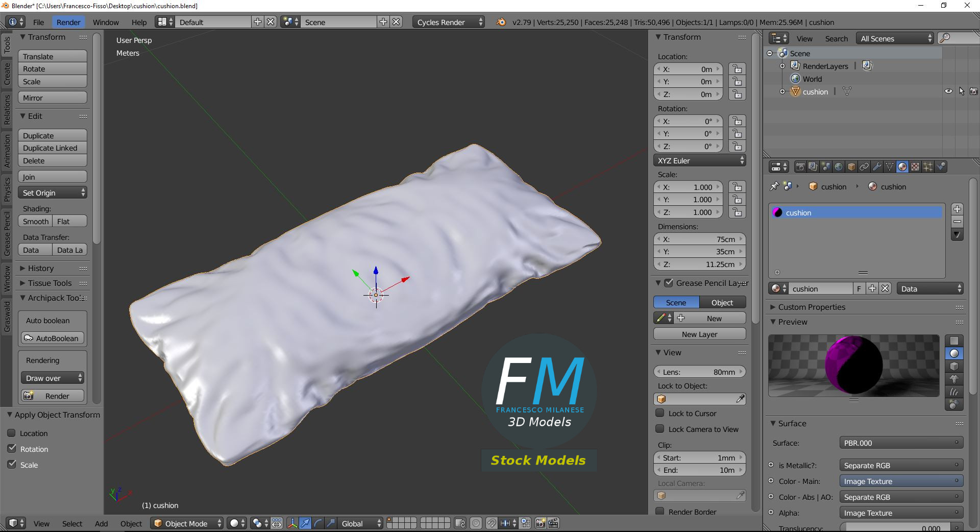Image resolution: width=980 pixels, height=532 pixels.
Task: Open the File menu
Action: [x=39, y=22]
